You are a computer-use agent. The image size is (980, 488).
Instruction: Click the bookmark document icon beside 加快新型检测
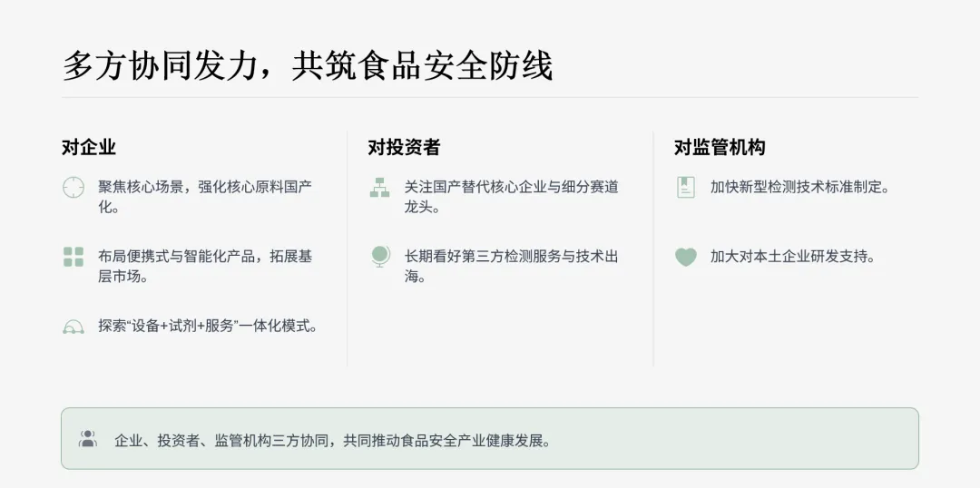click(686, 188)
